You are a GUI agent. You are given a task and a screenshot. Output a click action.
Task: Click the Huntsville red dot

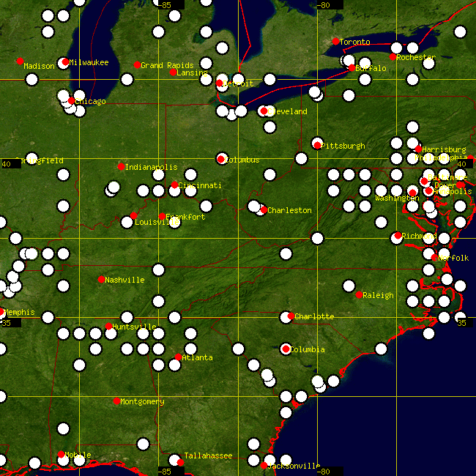[108, 326]
